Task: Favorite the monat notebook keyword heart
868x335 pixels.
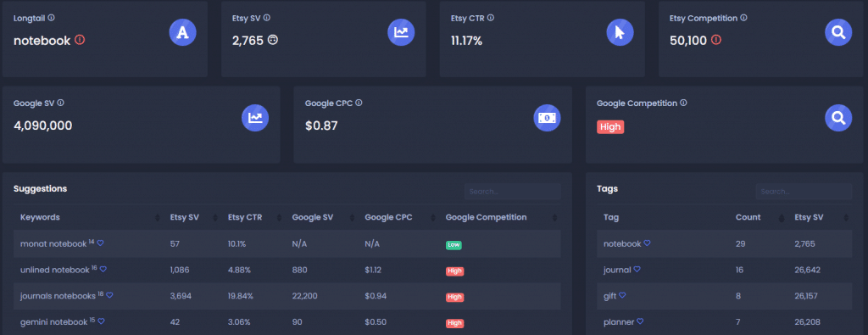Action: coord(101,243)
